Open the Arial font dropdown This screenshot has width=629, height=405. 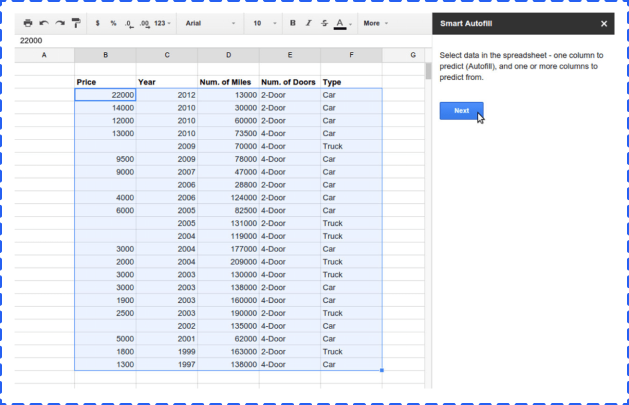[x=210, y=22]
